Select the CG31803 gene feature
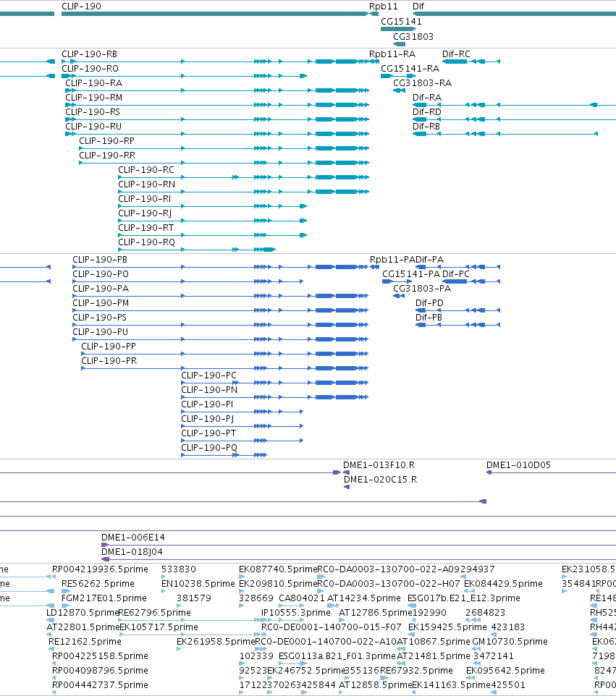This screenshot has width=616, height=696. pos(400,44)
